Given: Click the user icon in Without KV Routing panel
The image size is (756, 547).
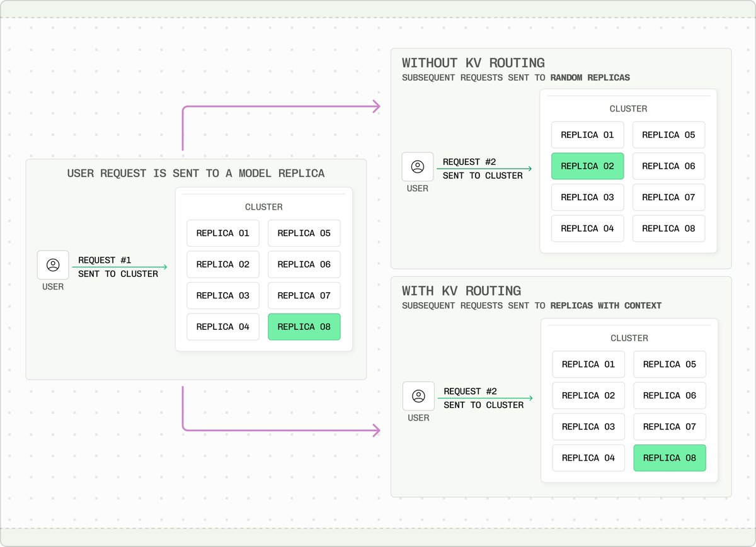Looking at the screenshot, I should tap(418, 167).
